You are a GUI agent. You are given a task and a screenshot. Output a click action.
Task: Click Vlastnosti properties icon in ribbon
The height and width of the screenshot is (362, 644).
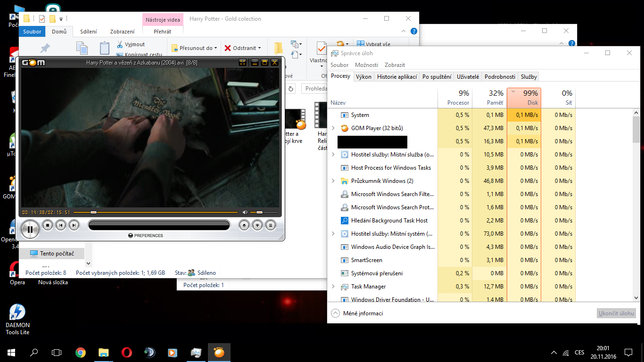(x=321, y=48)
